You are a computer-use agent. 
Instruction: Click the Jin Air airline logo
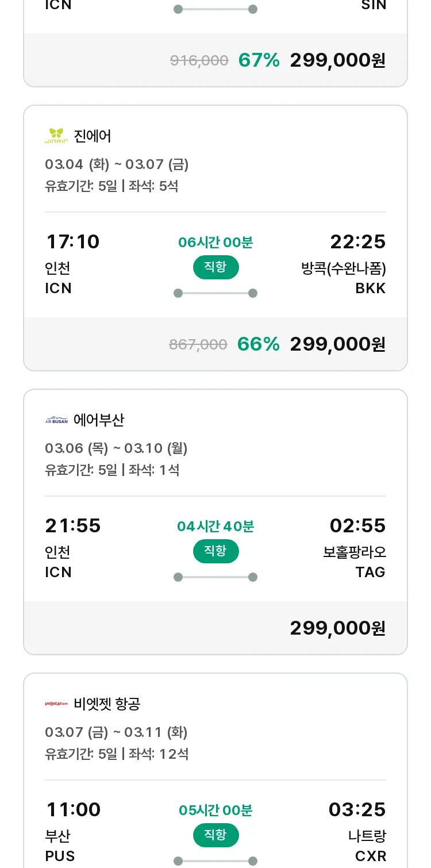coord(56,136)
